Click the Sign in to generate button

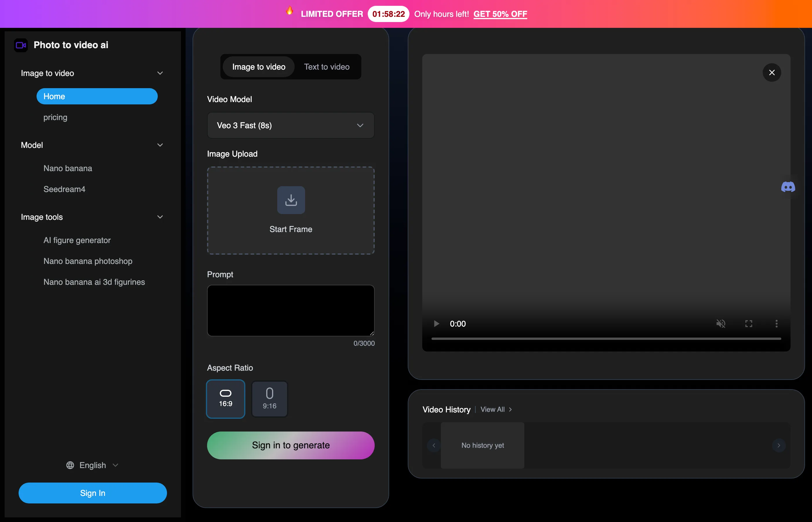tap(291, 445)
